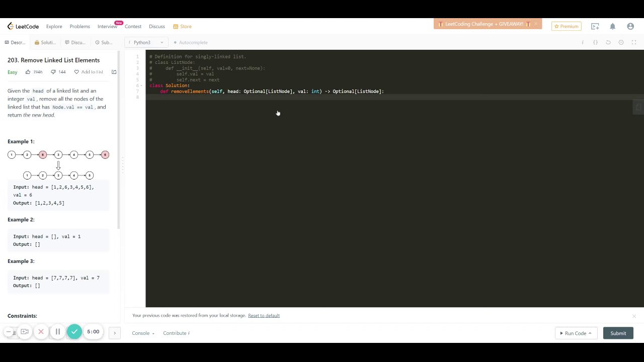Image resolution: width=644 pixels, height=362 pixels.
Task: Pause the recording
Action: point(57,332)
